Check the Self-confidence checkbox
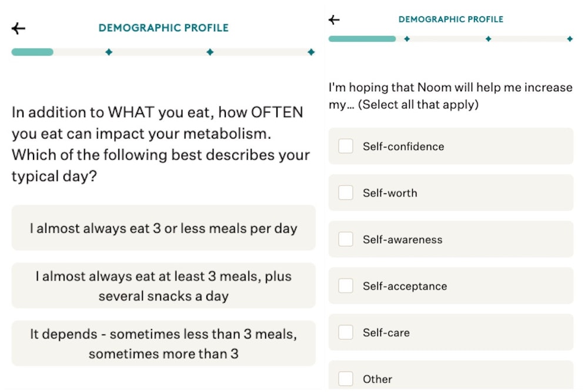The width and height of the screenshot is (588, 392). [346, 146]
